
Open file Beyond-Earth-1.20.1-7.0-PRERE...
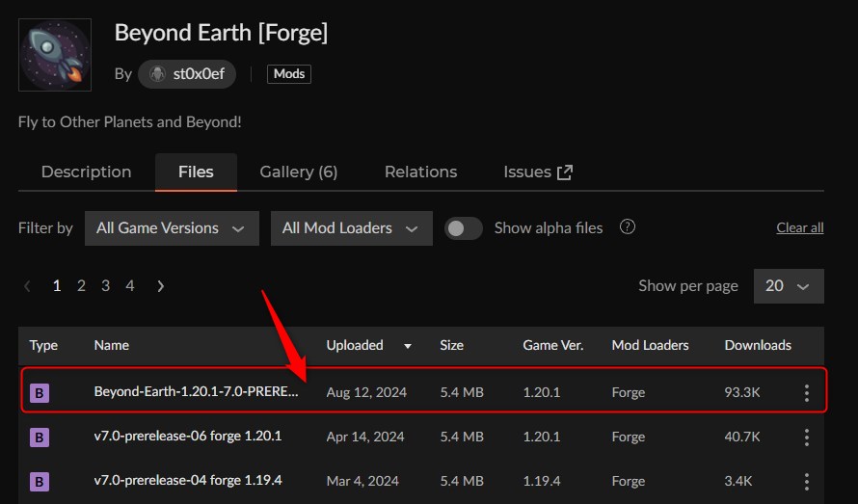coord(196,392)
